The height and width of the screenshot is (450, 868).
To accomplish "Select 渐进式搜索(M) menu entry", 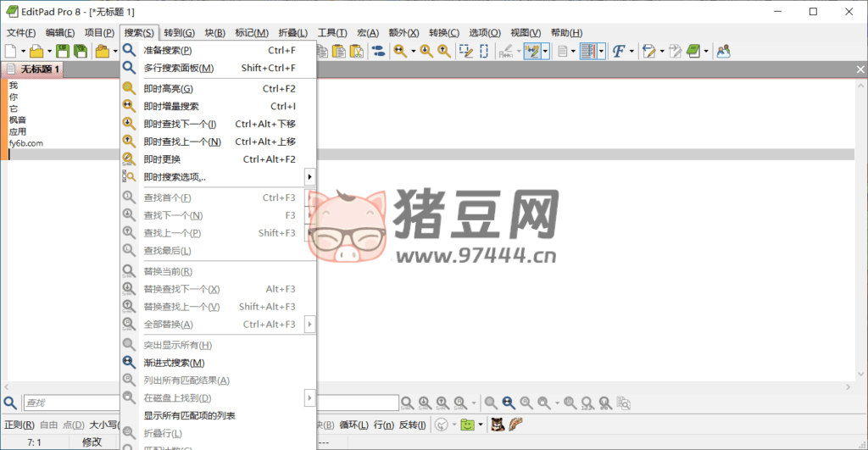I will coord(218,363).
